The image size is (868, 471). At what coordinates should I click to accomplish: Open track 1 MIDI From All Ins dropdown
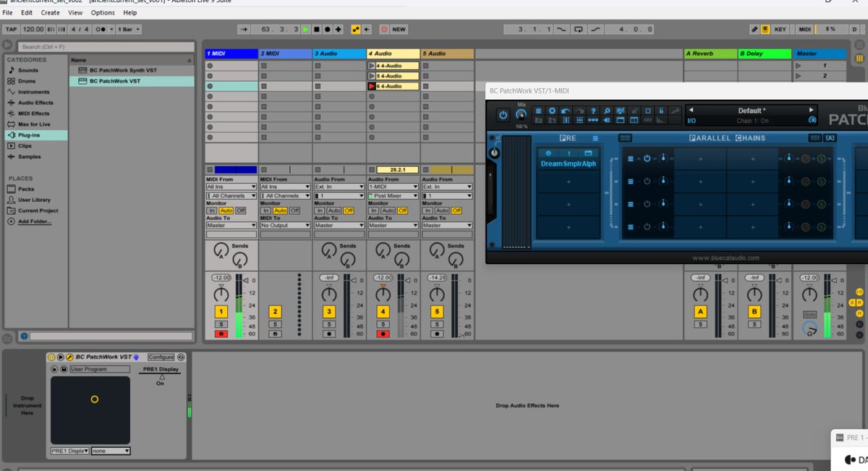coord(231,187)
